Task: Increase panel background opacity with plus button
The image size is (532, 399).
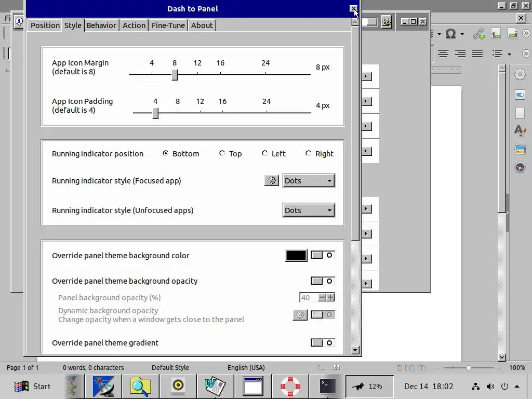Action: 331,298
